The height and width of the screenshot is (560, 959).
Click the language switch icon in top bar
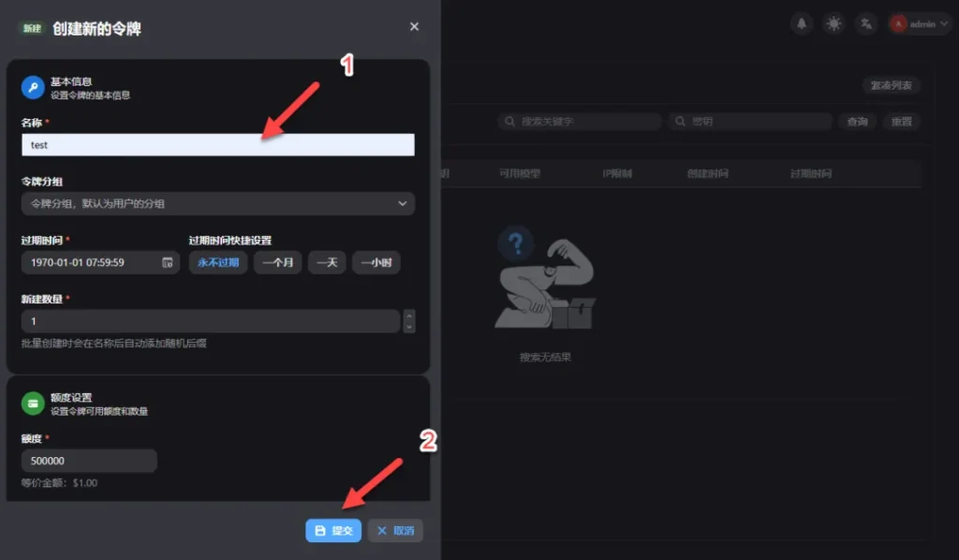(x=866, y=23)
